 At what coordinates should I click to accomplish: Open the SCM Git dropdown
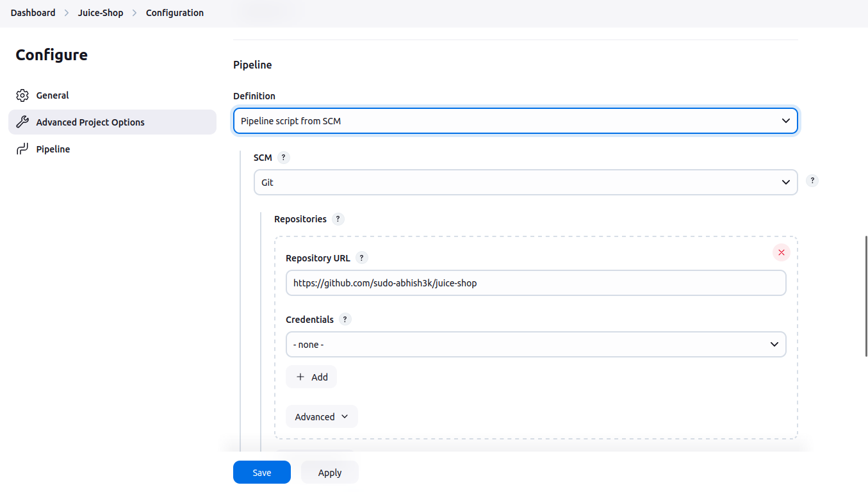526,183
